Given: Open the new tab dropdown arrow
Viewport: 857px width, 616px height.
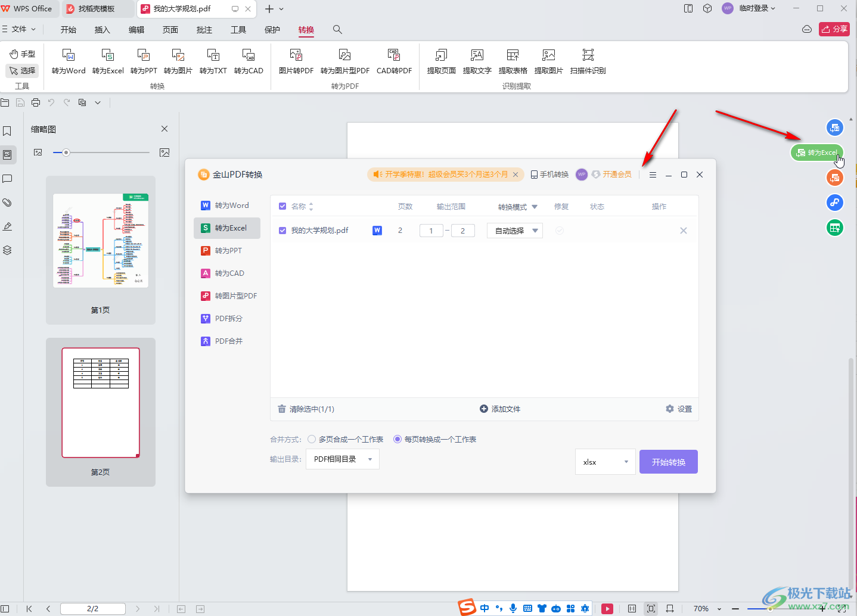Looking at the screenshot, I should 281,9.
